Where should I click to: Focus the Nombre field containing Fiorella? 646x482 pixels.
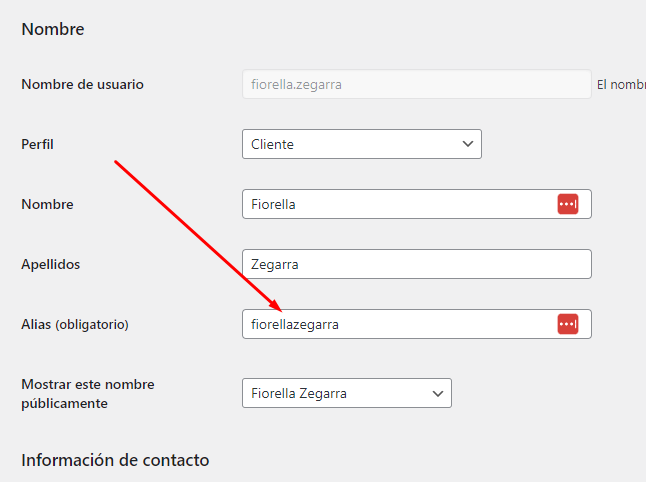pyautogui.click(x=390, y=204)
